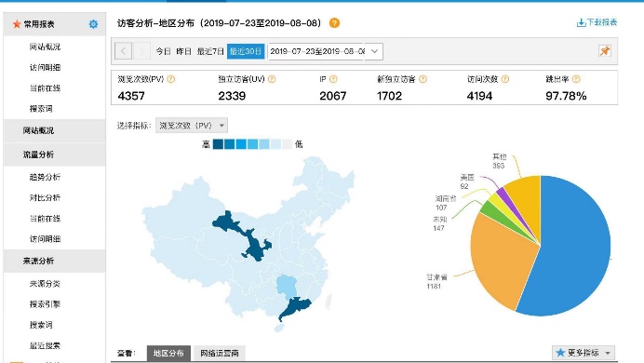The height and width of the screenshot is (363, 644).
Task: Open the date range dropdown
Action: click(x=374, y=51)
